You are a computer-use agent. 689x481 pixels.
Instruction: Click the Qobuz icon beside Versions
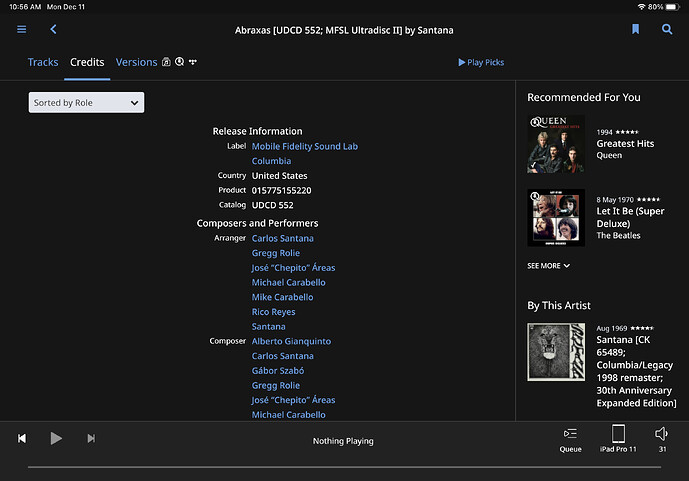pyautogui.click(x=179, y=62)
